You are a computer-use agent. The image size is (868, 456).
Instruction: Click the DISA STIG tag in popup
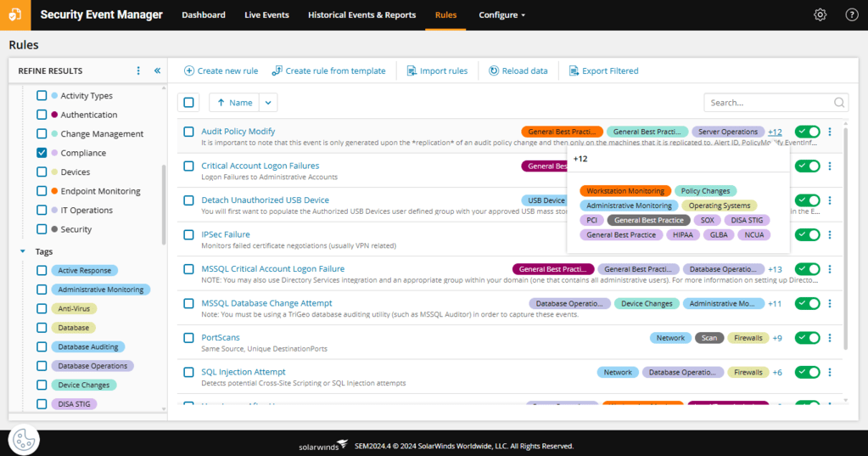[x=747, y=220]
